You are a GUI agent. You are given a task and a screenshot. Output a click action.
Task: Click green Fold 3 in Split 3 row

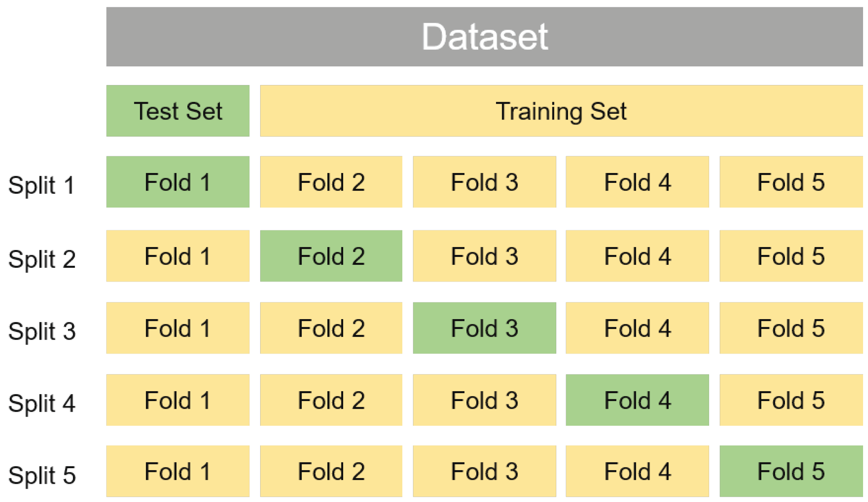click(484, 328)
